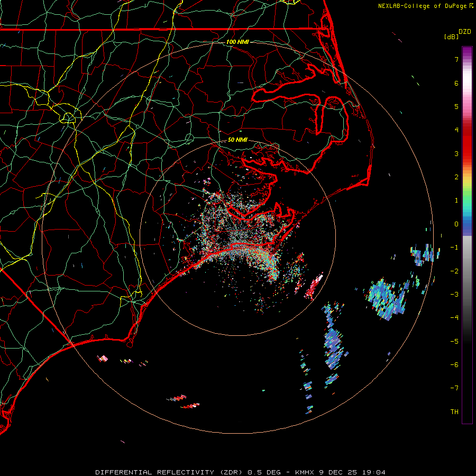Click the 2 value on the color scale
This screenshot has width=476, height=476.
(456, 177)
